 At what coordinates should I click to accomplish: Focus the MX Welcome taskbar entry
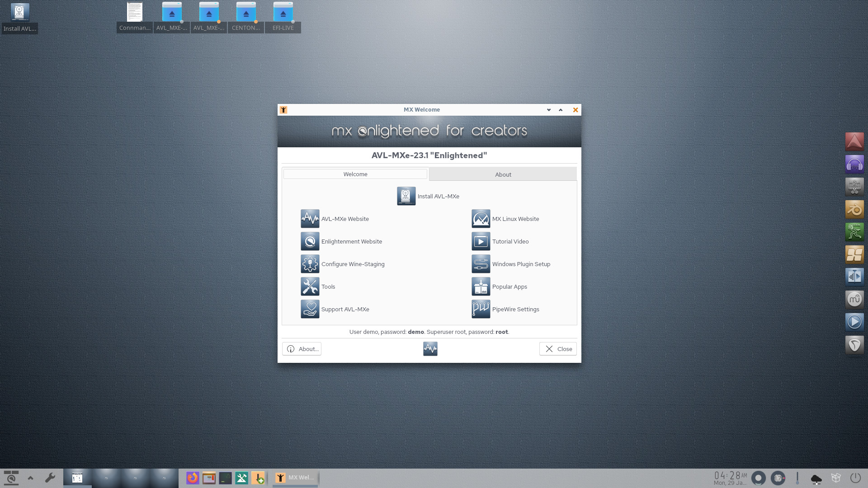click(x=295, y=478)
